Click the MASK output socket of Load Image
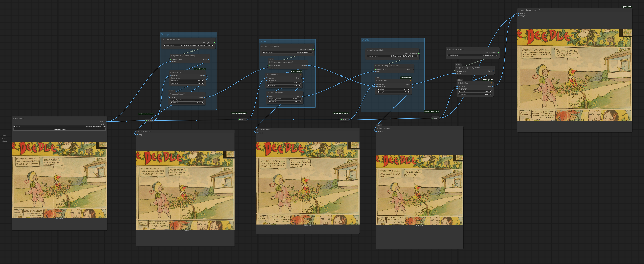Screen dimensions: 644x264 click(106, 124)
